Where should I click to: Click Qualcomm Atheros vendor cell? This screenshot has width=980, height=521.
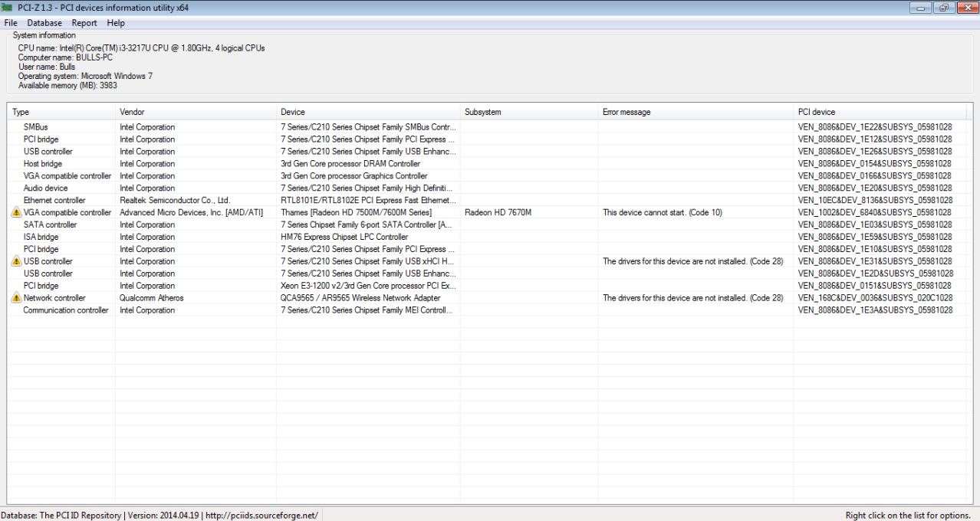coord(150,298)
